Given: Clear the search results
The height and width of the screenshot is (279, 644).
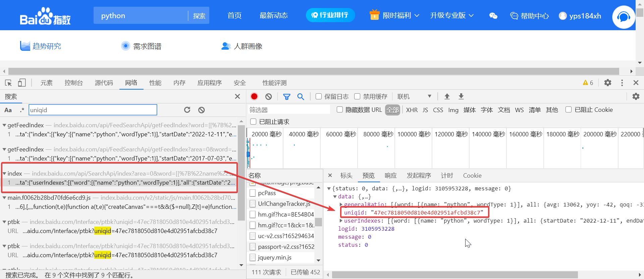Looking at the screenshot, I should click(201, 110).
